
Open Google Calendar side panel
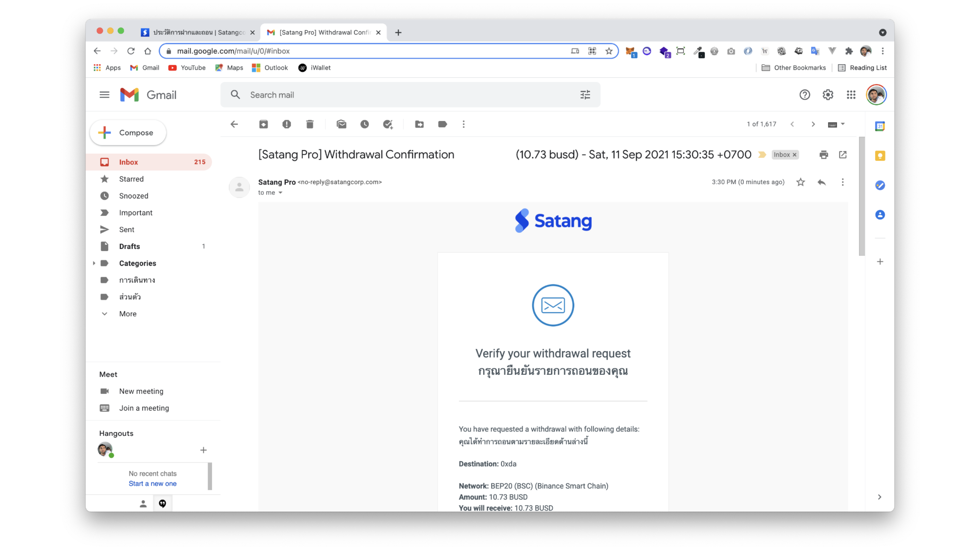[880, 126]
